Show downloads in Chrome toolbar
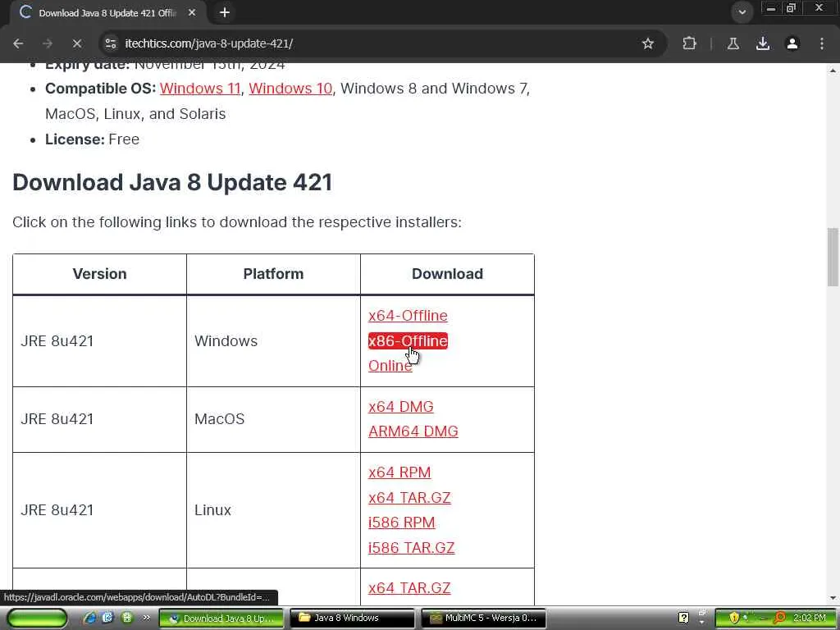The width and height of the screenshot is (840, 630). tap(762, 43)
